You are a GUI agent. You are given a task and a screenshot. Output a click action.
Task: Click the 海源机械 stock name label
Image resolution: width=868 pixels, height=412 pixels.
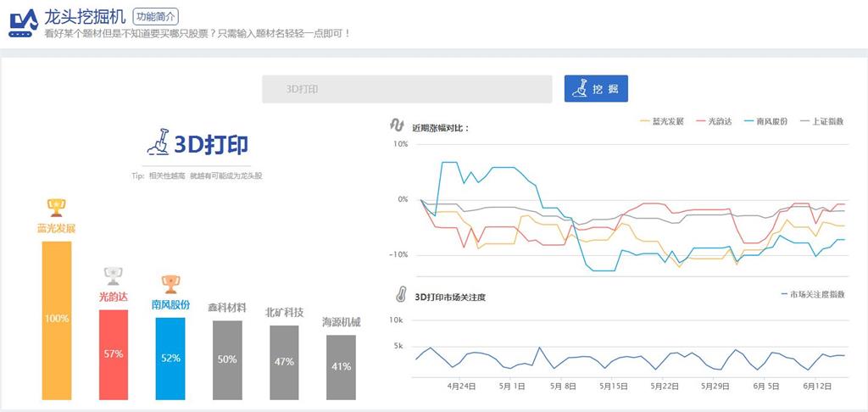(341, 322)
